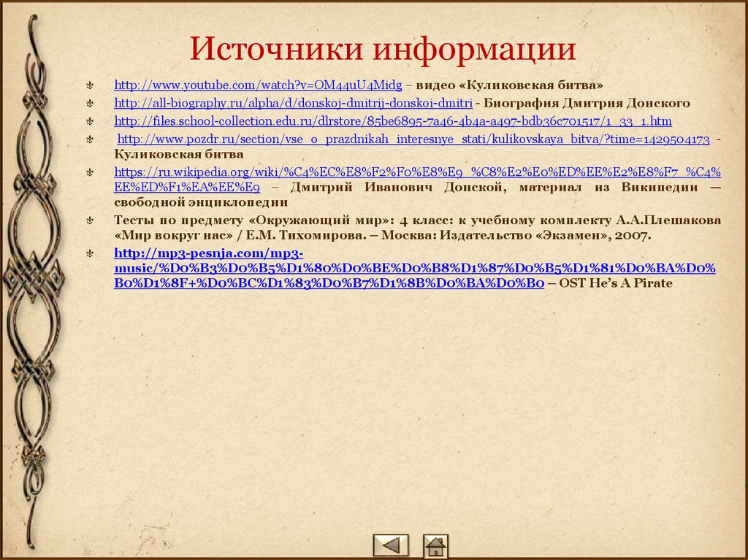Click the back navigation arrow icon
Viewport: 748px width, 560px height.
click(389, 543)
